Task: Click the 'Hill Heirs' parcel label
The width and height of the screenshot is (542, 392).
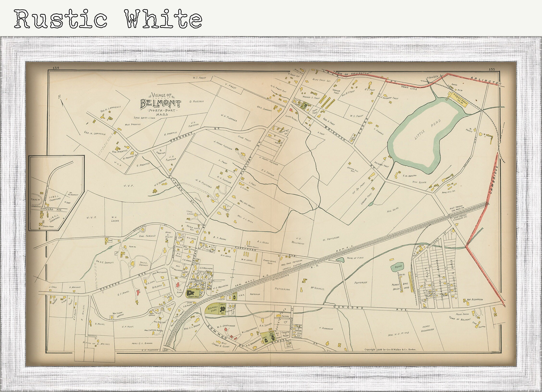Action: point(393,210)
